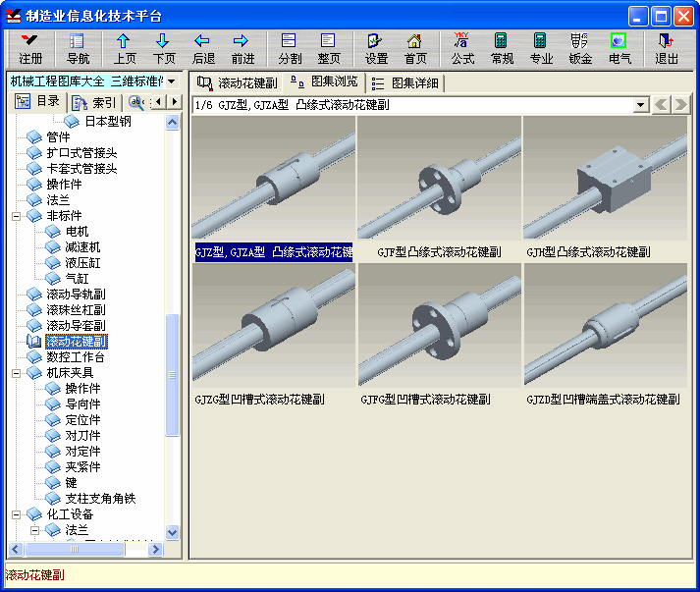The image size is (700, 592).
Task: Open the 机械工程图库大全 library dropdown
Action: coord(171,81)
